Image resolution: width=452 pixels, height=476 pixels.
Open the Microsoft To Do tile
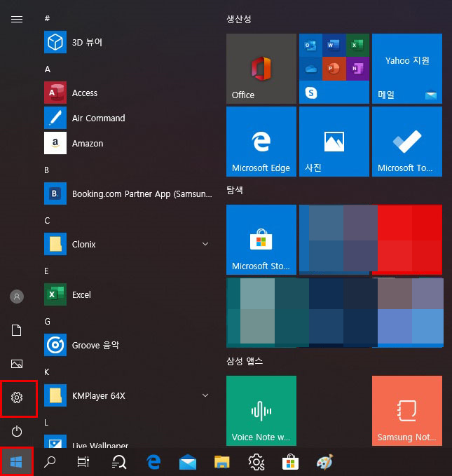pos(406,142)
